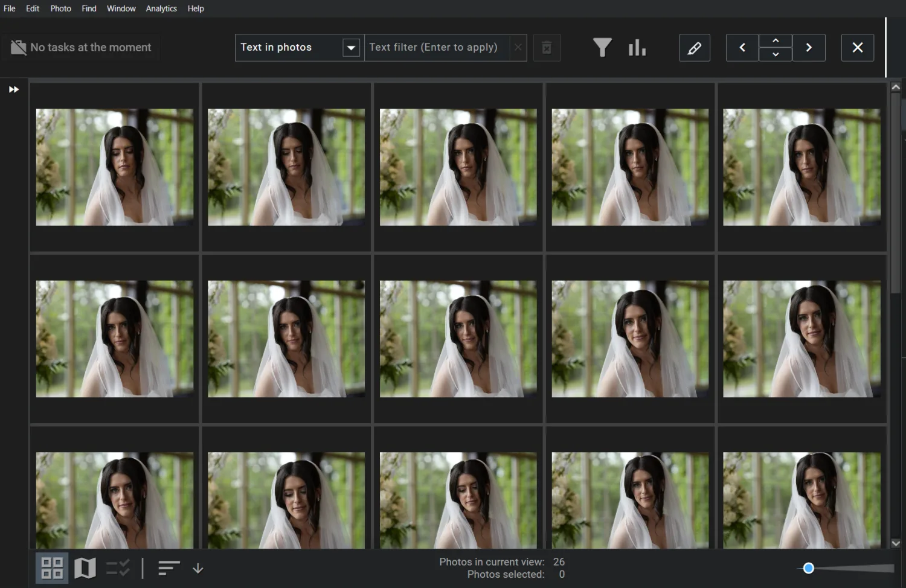Open the 'Text in photos' filter type dropdown
Viewport: 906px width, 588px height.
351,48
